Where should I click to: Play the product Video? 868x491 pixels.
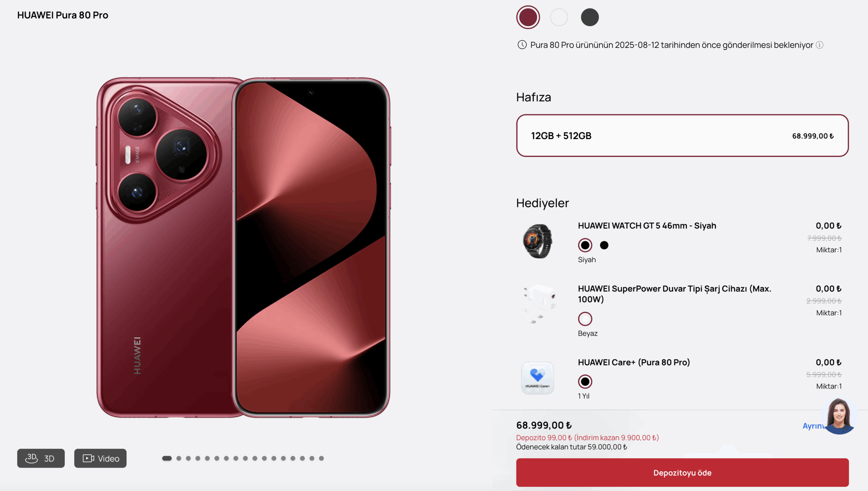pyautogui.click(x=100, y=458)
